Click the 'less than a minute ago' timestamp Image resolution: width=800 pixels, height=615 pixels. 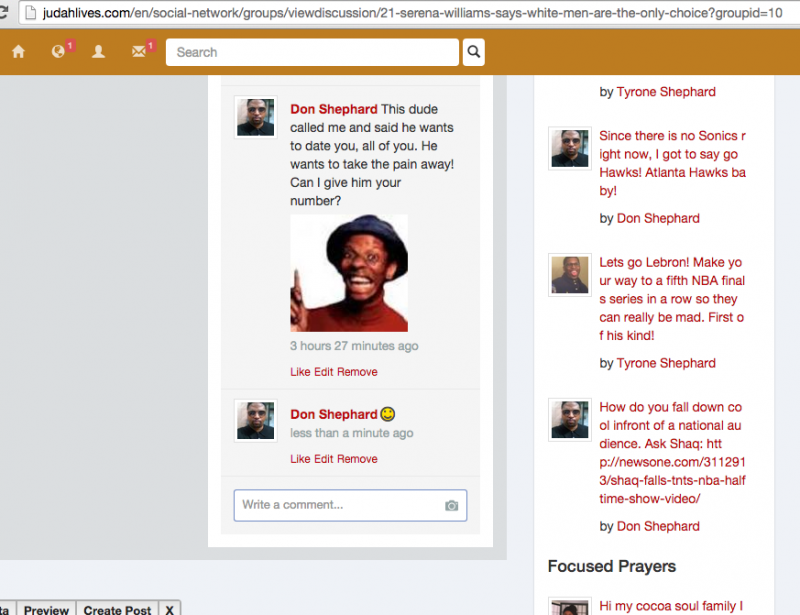[x=352, y=433]
